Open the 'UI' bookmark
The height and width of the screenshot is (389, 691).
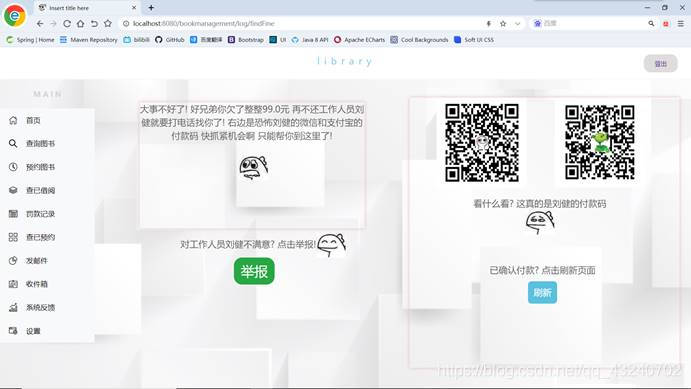click(x=278, y=40)
